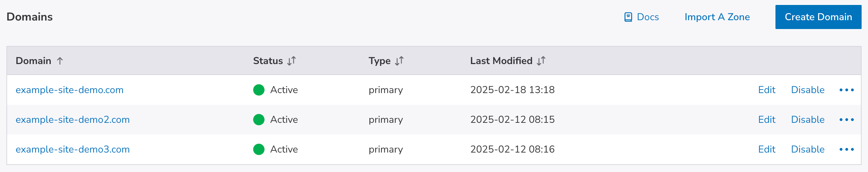The image size is (868, 172).
Task: Sort by Domain ascending arrow icon
Action: (60, 61)
